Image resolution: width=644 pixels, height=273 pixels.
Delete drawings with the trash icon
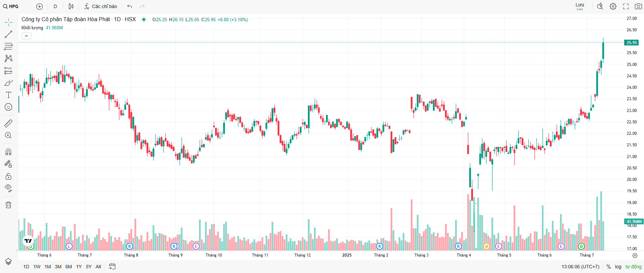click(x=8, y=205)
